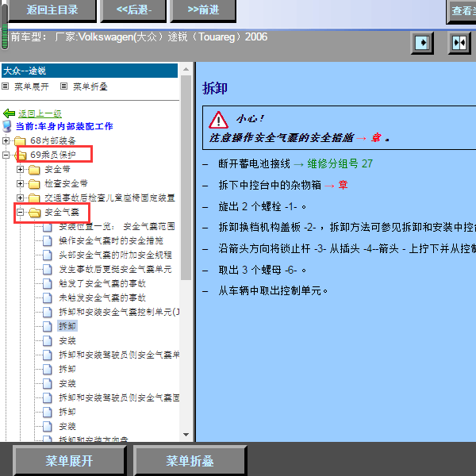Open 操作安全气囊时的安全措施 tree entry
Viewport: 476px width, 476px height.
pyautogui.click(x=111, y=241)
